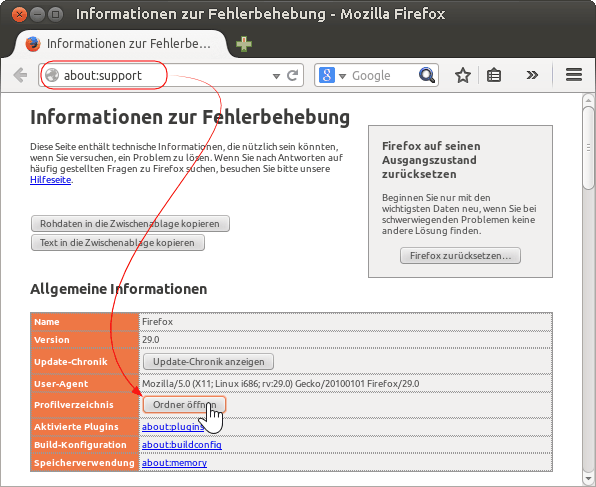Click the Aktivierte Plugins row label
Image resolution: width=596 pixels, height=487 pixels.
click(x=76, y=427)
